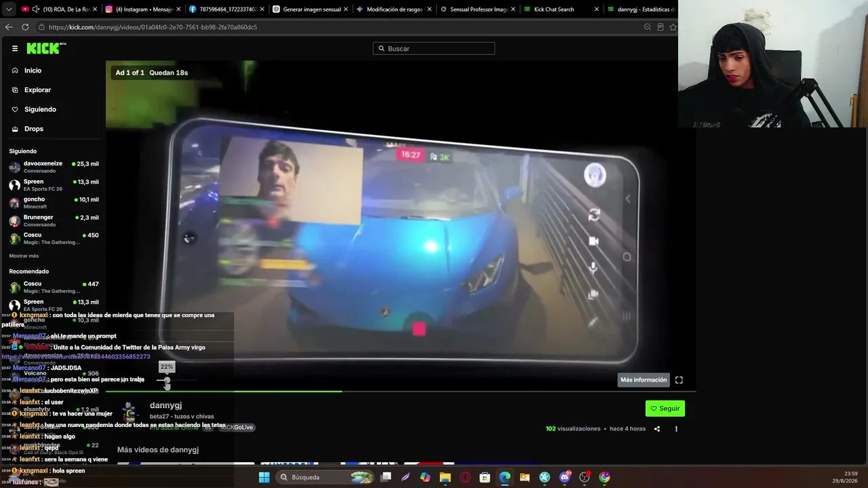Launch Opera from the taskbar
The image size is (868, 488).
point(465,477)
